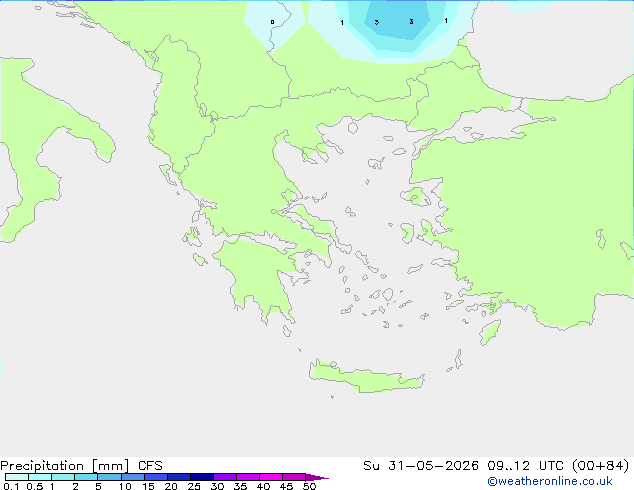Click the '30' legend scale label
This screenshot has width=634, height=490.
[x=217, y=486]
